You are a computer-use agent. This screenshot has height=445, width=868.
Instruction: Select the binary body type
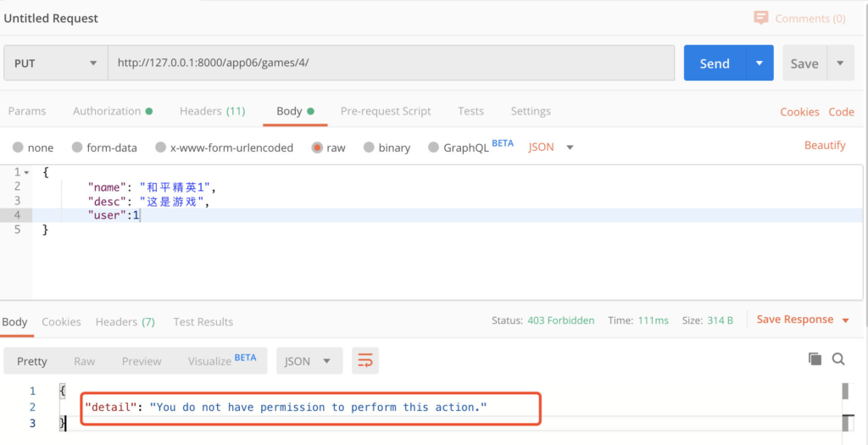[369, 147]
